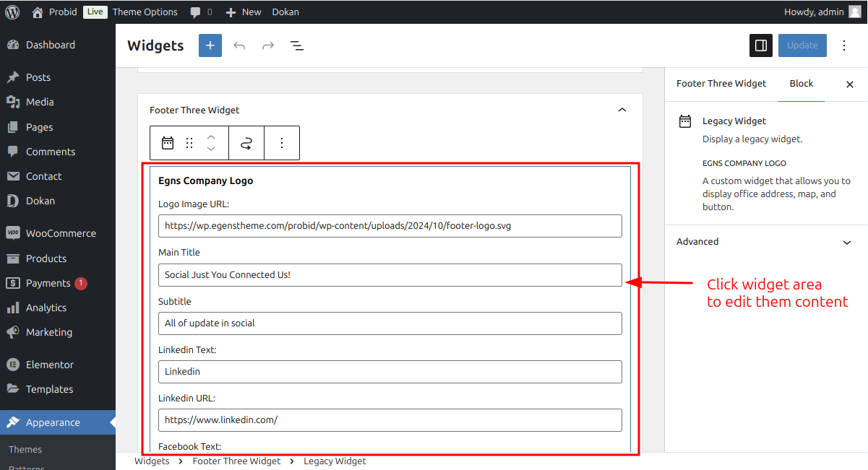Click the Main Title input field
The image size is (868, 470).
[390, 275]
